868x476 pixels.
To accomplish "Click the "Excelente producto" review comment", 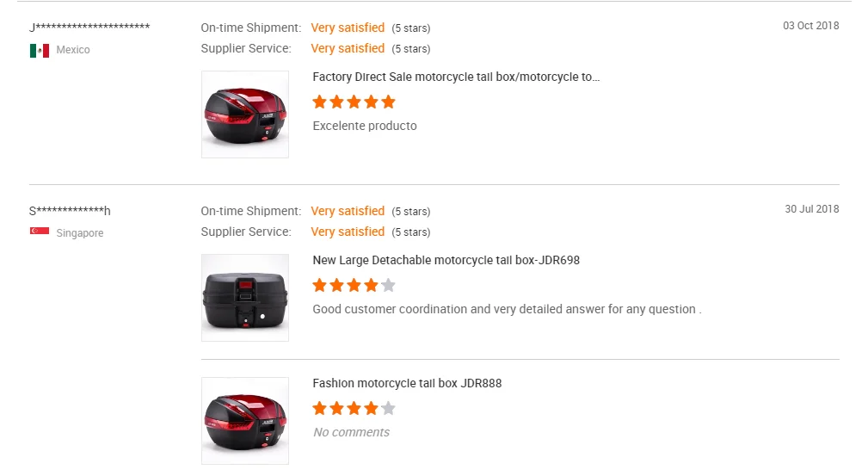I will 365,126.
